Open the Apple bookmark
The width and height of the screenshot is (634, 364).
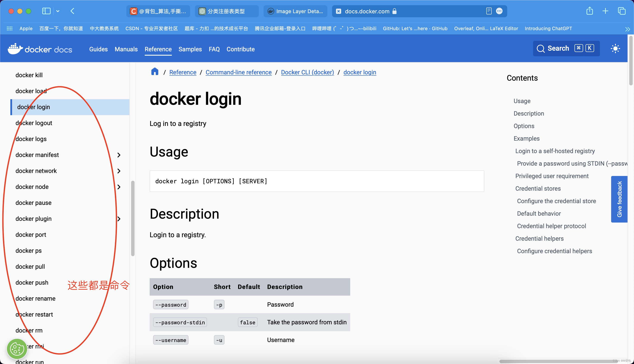[26, 28]
